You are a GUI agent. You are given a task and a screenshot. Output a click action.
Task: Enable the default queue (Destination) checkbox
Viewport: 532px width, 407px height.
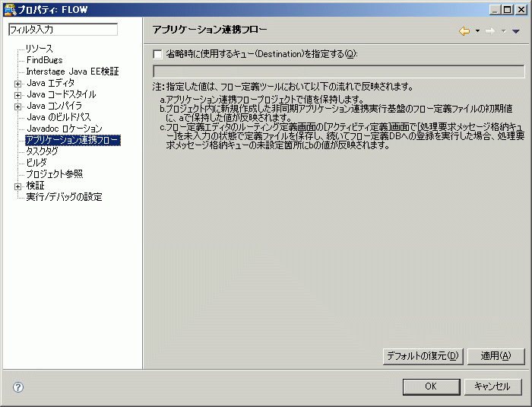157,54
